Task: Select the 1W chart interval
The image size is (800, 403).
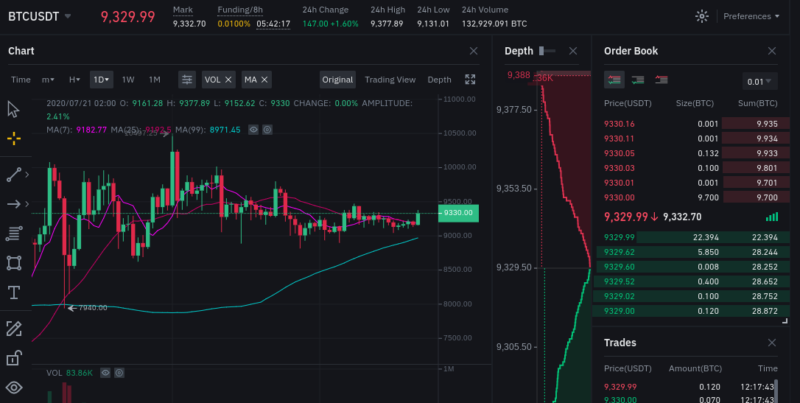Action: (x=128, y=80)
